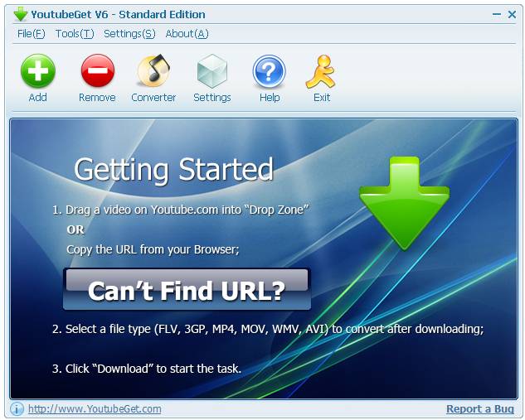525x420 pixels.
Task: Open the Tools(T) menu
Action: [75, 34]
